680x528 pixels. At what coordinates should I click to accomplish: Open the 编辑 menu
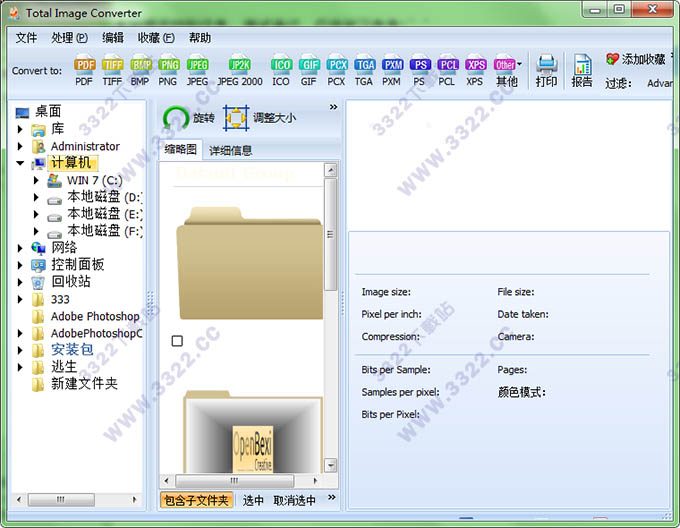point(113,38)
